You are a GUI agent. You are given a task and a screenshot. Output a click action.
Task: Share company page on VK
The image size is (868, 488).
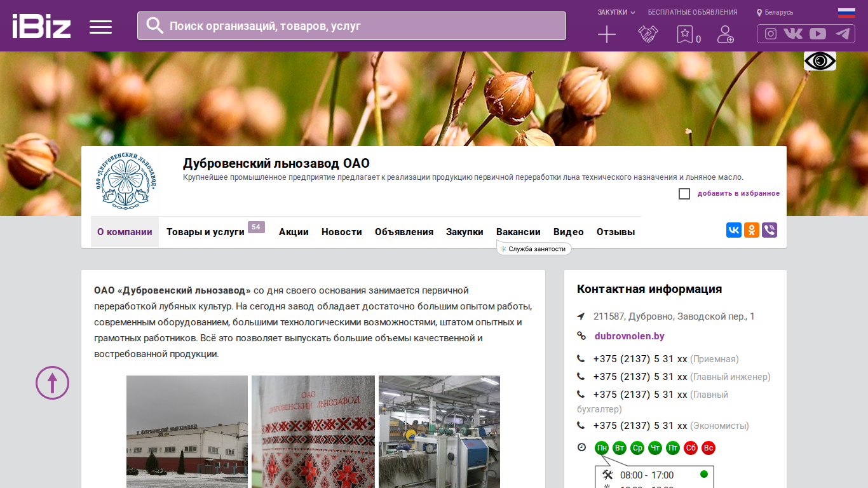(x=734, y=230)
